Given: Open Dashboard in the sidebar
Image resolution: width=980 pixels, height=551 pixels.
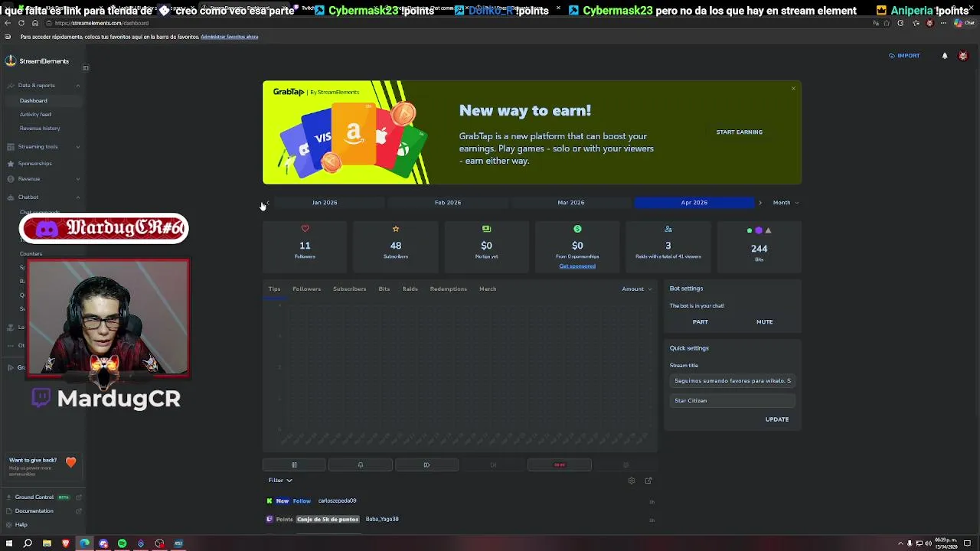Looking at the screenshot, I should click(x=34, y=101).
